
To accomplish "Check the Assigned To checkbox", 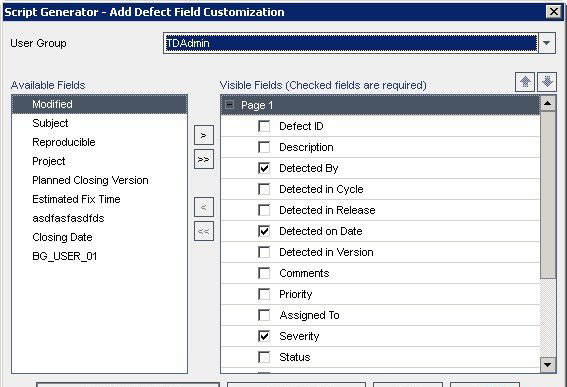I will (x=264, y=315).
